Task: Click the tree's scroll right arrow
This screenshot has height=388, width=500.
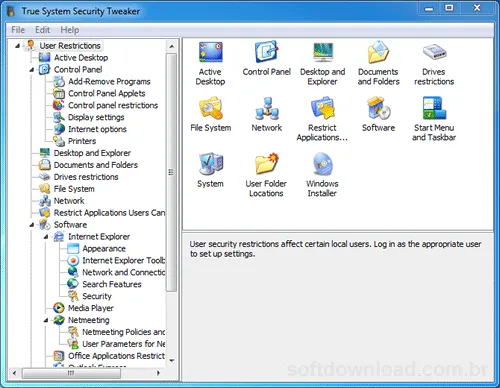Action: (158, 373)
